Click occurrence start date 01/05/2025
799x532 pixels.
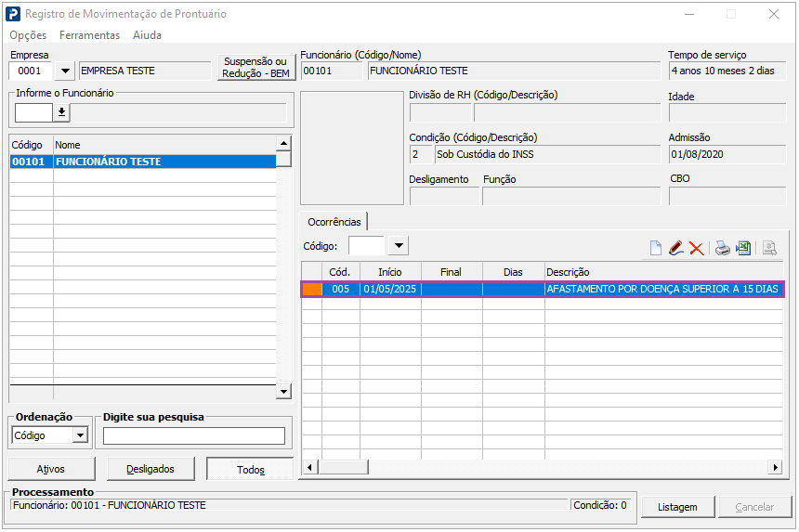(390, 289)
